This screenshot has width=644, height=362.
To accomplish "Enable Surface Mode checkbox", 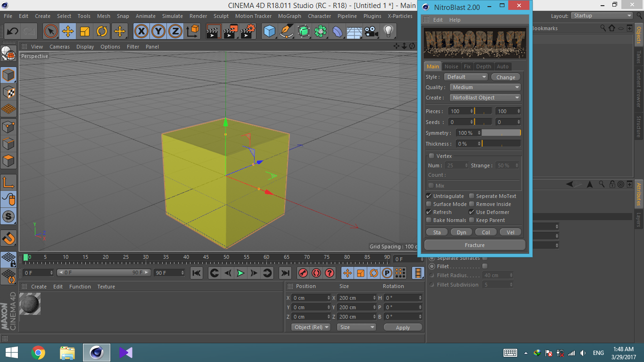I will pyautogui.click(x=429, y=204).
